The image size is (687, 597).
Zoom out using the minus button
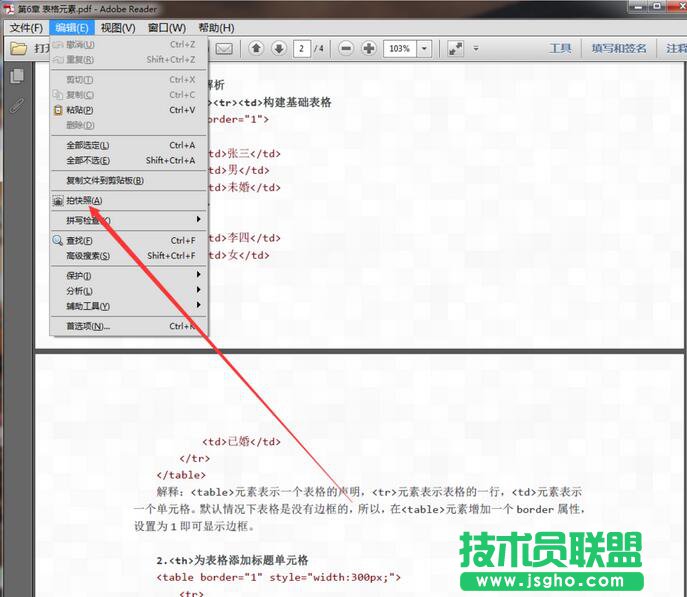click(346, 48)
